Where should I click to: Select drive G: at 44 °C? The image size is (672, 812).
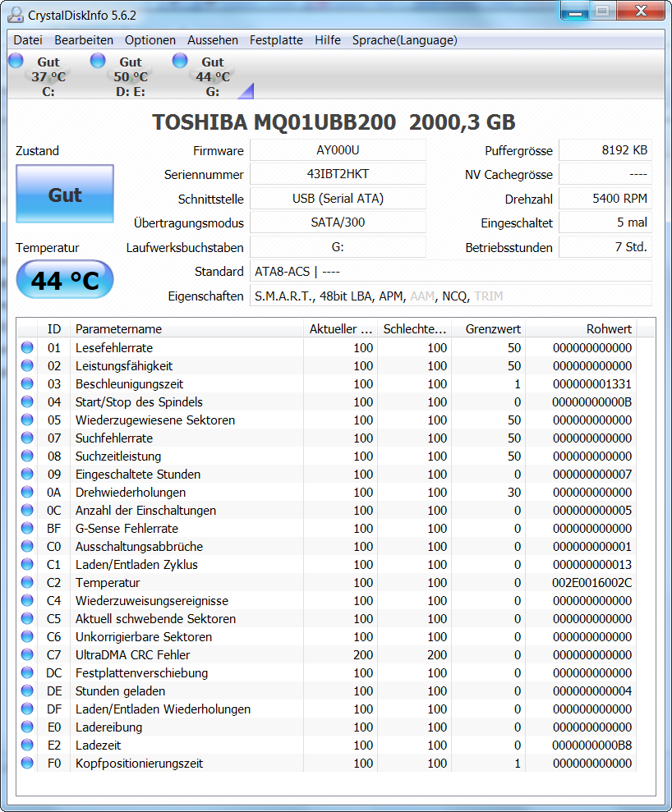coord(213,76)
